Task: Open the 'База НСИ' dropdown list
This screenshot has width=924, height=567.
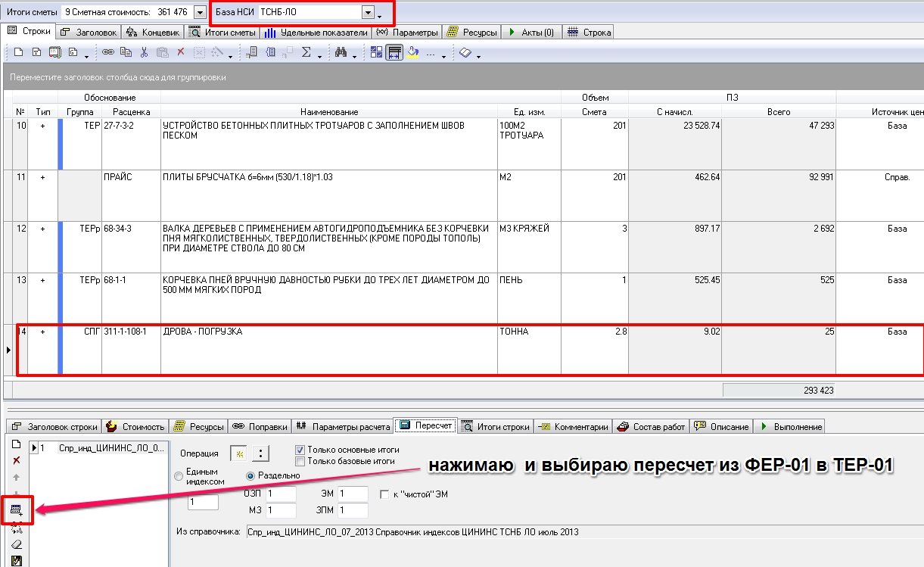Action: tap(368, 12)
